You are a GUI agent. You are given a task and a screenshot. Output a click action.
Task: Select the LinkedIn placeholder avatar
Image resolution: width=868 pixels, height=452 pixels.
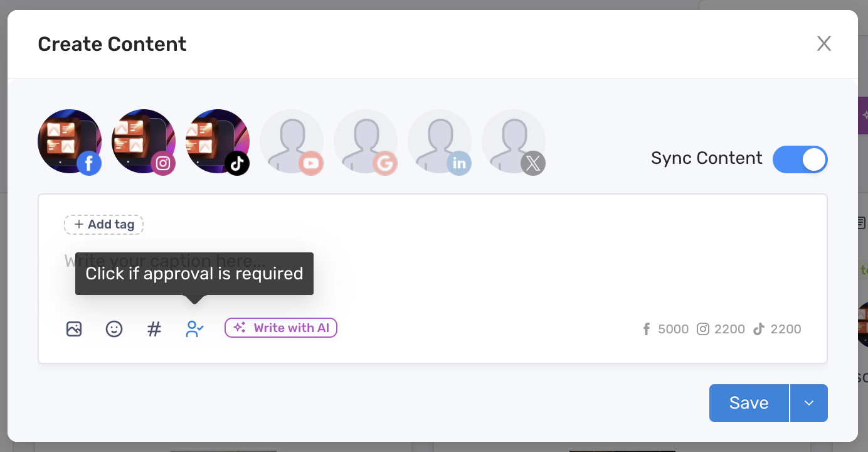click(440, 141)
